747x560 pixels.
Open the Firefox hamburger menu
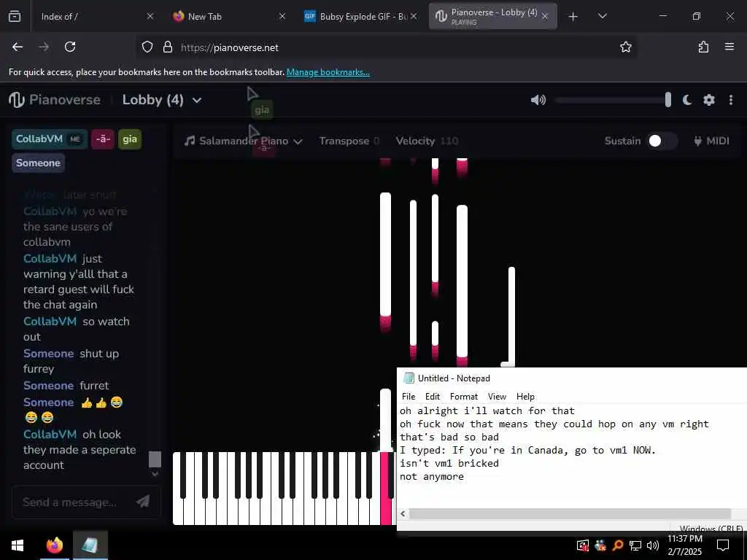point(729,47)
